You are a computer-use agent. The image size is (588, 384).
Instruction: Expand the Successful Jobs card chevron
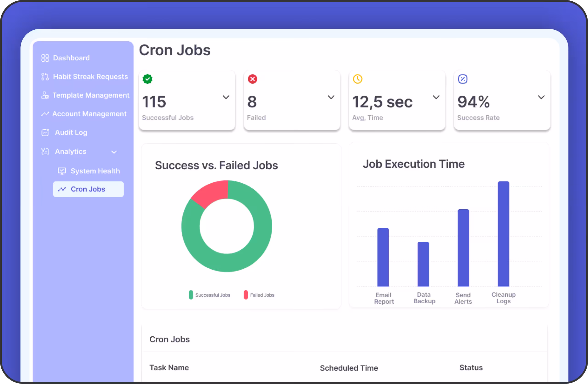[x=226, y=97]
